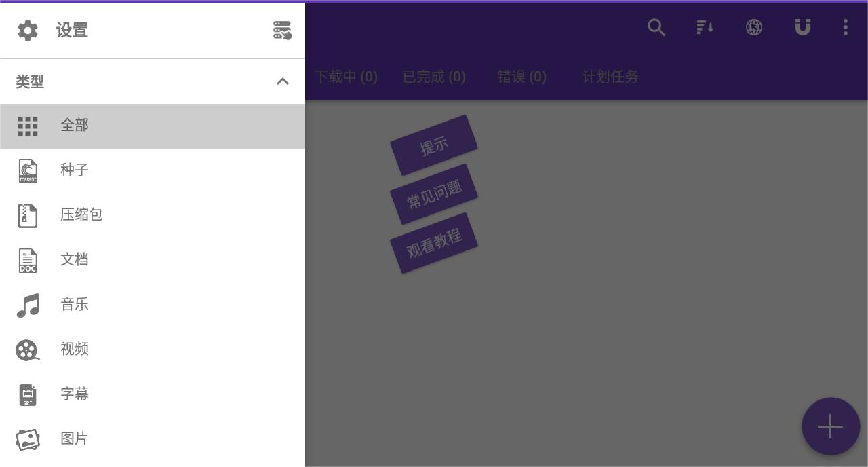The image size is (868, 467).
Task: Click the SRT subtitle icon
Action: pos(28,394)
